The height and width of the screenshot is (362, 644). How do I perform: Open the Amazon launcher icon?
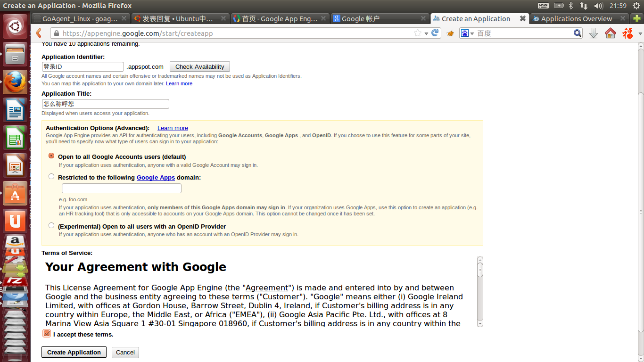15,242
